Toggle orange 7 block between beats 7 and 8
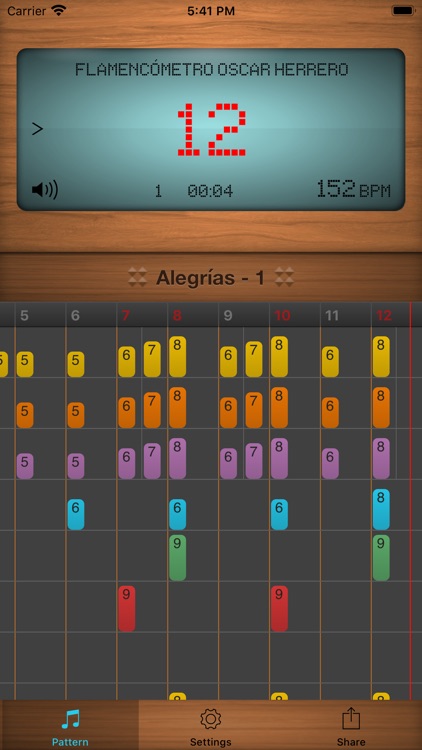Screen dimensions: 422x750 pos(152,410)
